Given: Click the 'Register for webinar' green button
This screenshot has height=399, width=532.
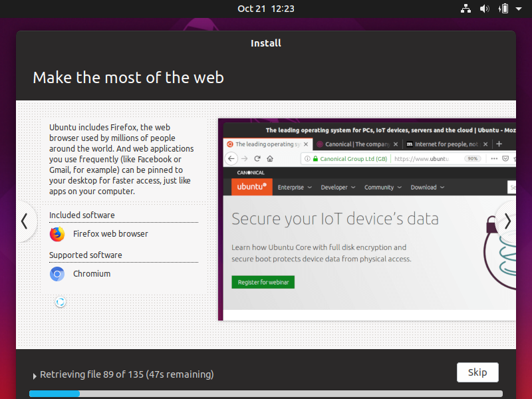Looking at the screenshot, I should (x=263, y=282).
